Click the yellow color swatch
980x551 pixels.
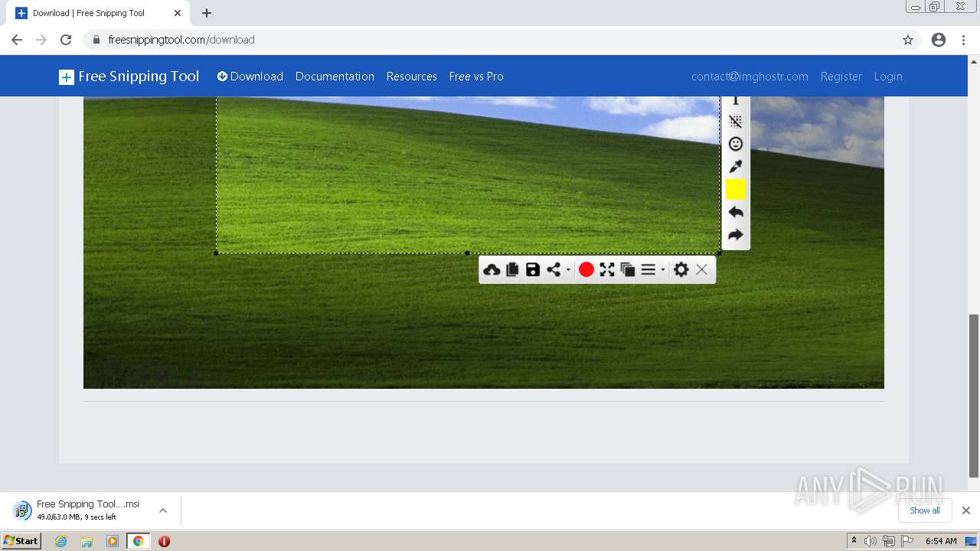pos(736,189)
